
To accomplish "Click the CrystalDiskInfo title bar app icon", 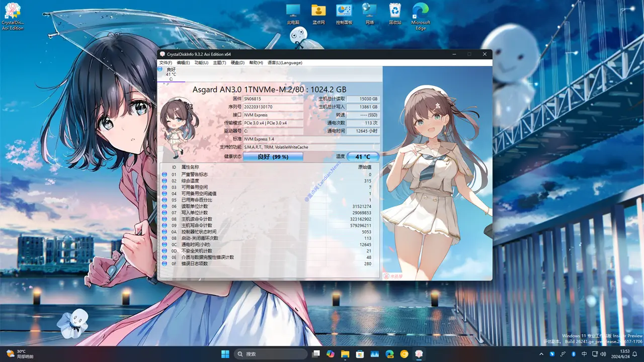I will 162,54.
